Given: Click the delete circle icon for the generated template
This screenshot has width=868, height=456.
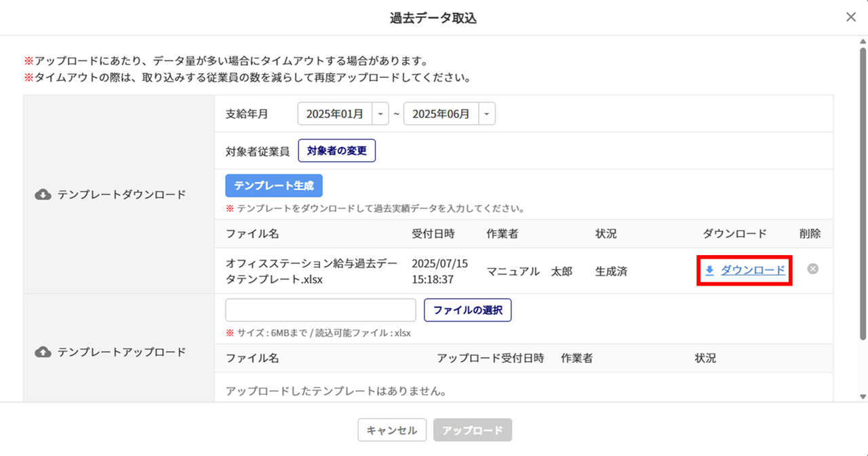Looking at the screenshot, I should [812, 269].
